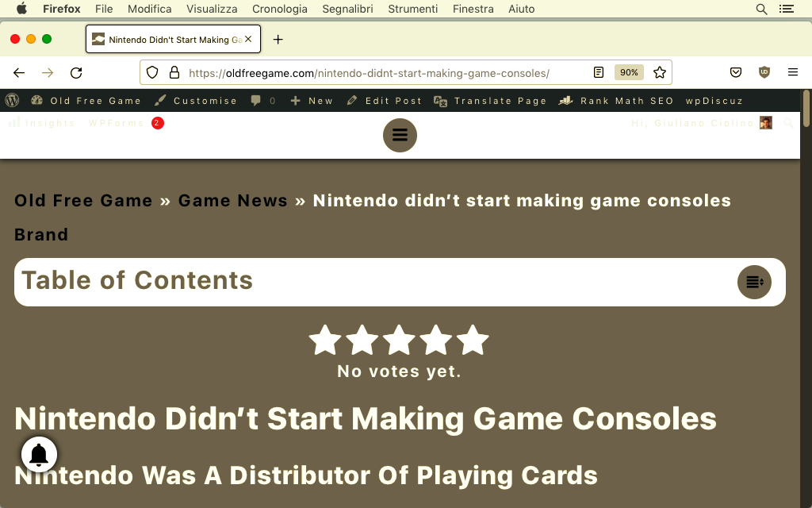This screenshot has width=812, height=508.
Task: Select the Nintendo Didn't Start Making tab
Action: (x=173, y=40)
